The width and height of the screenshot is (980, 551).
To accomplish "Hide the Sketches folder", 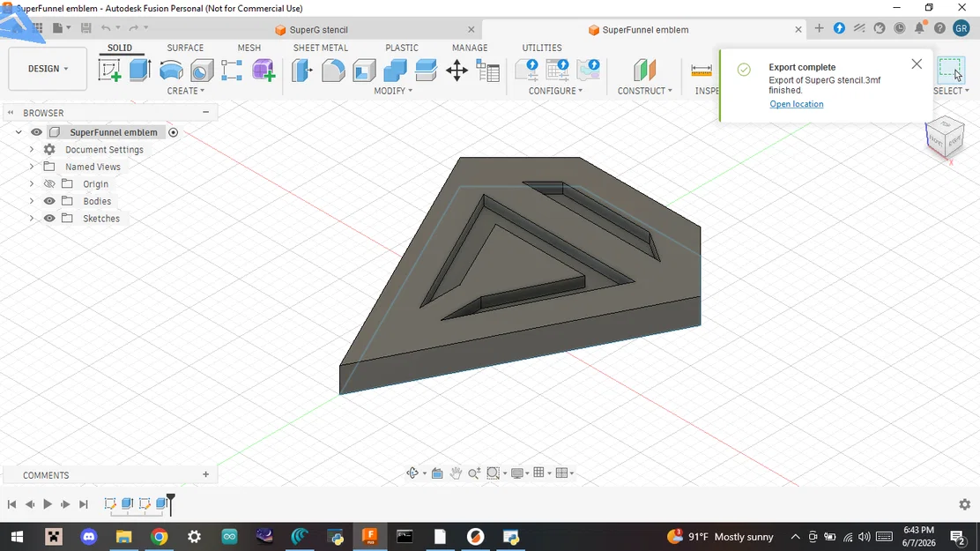I will pos(49,219).
